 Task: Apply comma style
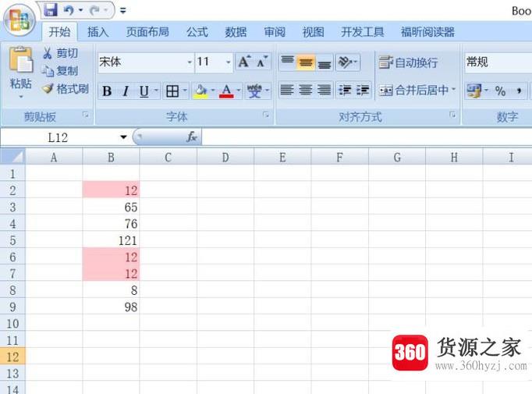point(519,91)
